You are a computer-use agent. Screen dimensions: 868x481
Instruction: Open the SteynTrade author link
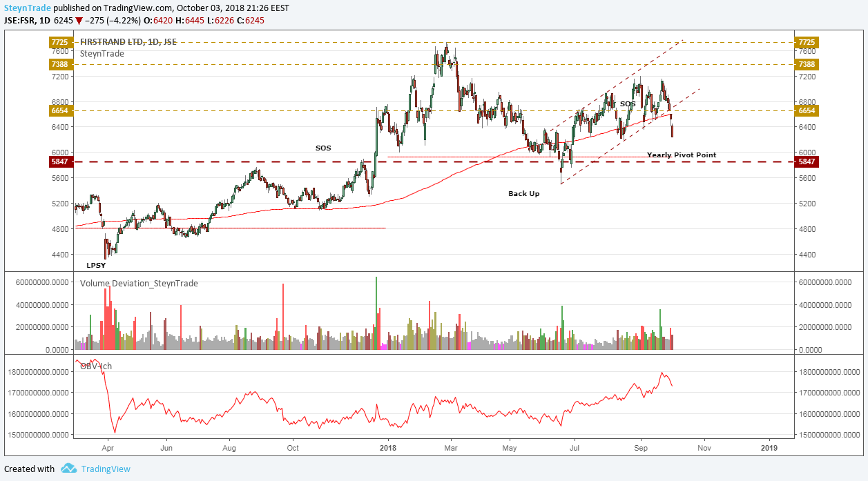(28, 8)
